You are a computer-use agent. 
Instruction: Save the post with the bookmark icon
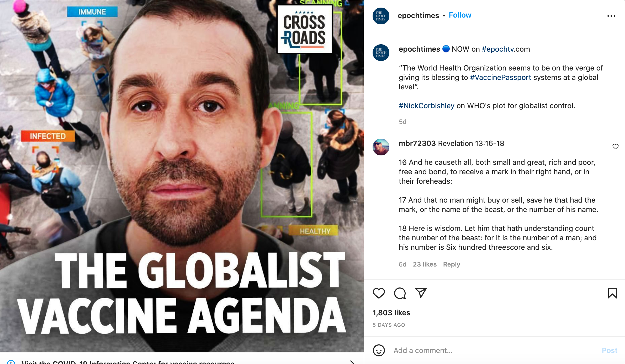pyautogui.click(x=612, y=293)
